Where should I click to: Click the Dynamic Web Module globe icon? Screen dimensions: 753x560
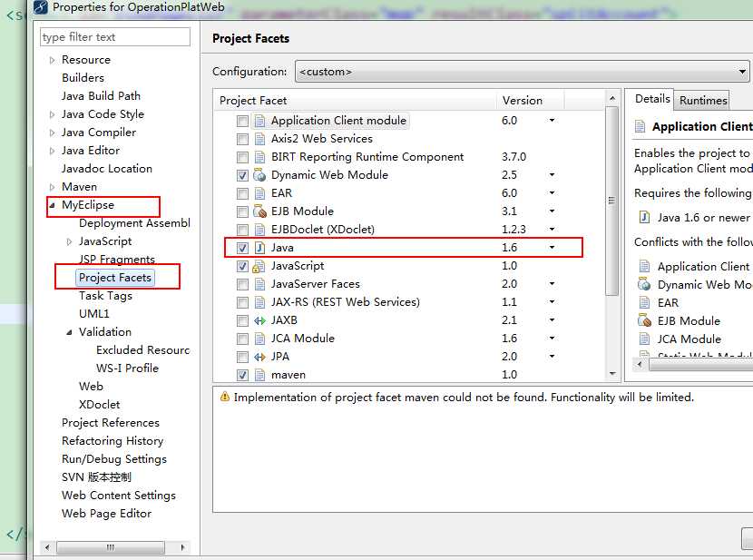pos(259,175)
